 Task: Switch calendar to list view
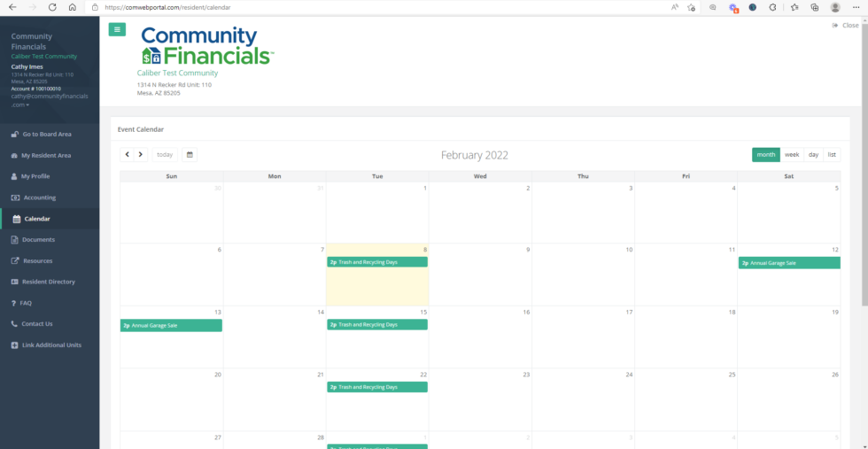pyautogui.click(x=832, y=155)
